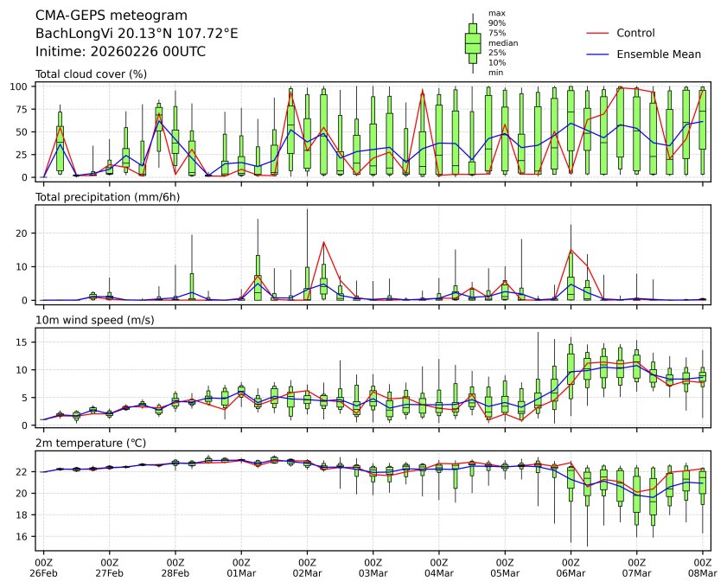Click the '00Z 04Mar' x-axis label
Viewport: 727px width, 588px height.
click(x=438, y=568)
